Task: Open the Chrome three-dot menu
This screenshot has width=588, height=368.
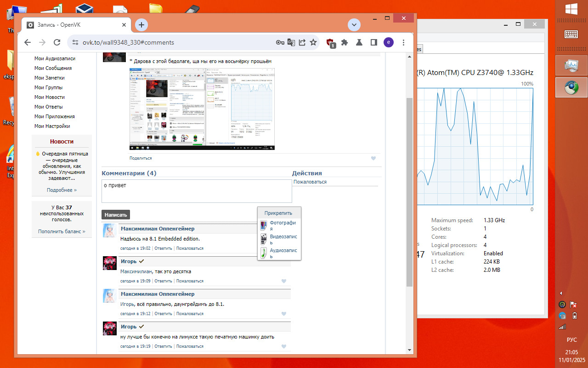Action: tap(403, 42)
